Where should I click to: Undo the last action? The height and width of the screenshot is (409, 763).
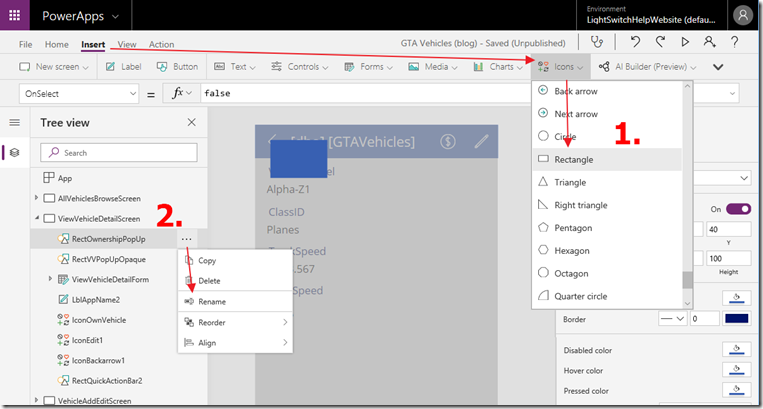click(635, 42)
